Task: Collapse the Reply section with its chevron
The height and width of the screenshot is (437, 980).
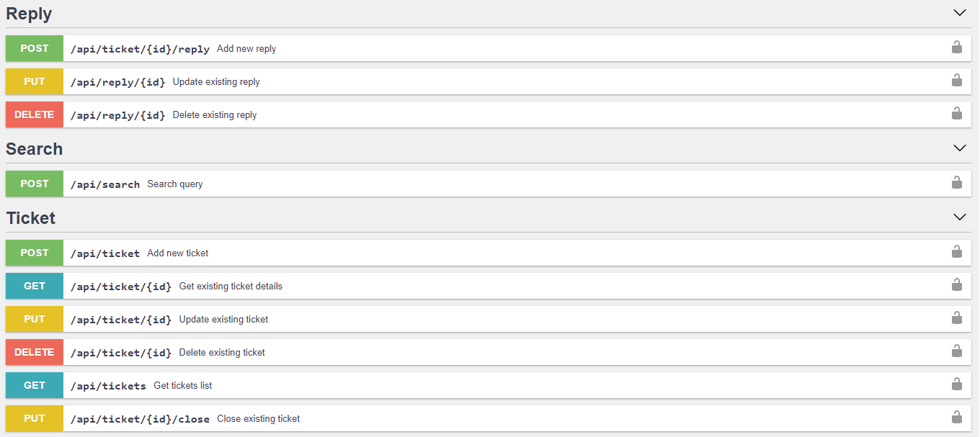Action: (959, 13)
